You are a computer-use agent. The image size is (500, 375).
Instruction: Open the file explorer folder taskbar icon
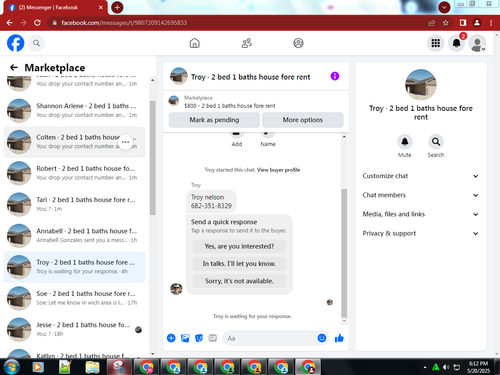coord(92,367)
